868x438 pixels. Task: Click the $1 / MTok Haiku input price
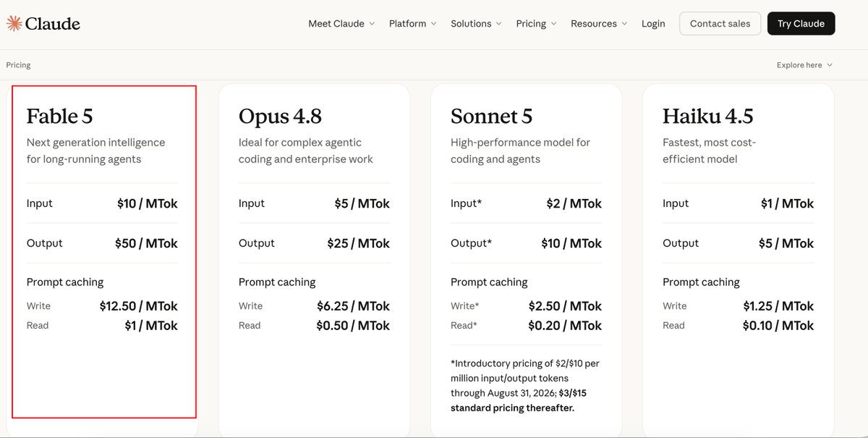pos(787,203)
